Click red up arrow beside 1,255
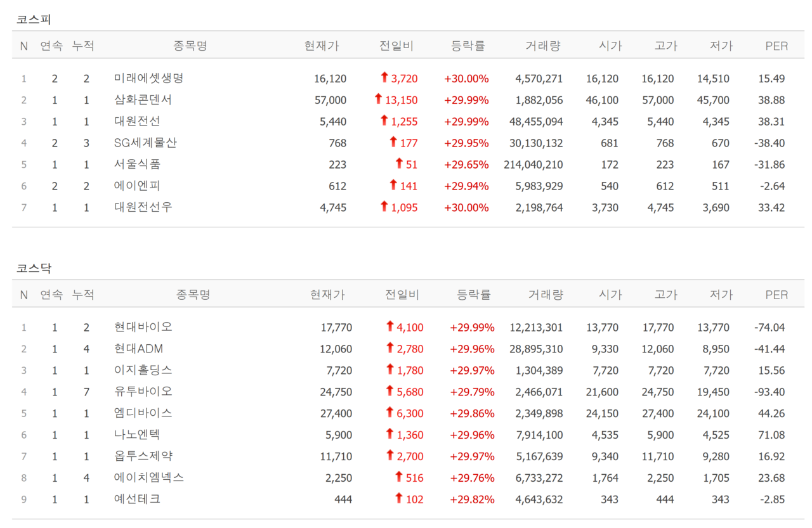The height and width of the screenshot is (528, 812). click(x=384, y=120)
